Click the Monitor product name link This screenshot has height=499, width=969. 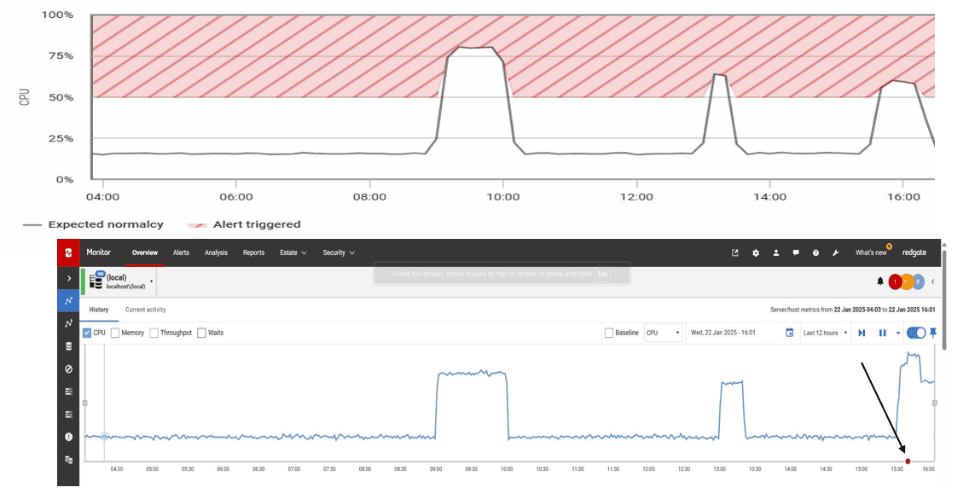(98, 252)
